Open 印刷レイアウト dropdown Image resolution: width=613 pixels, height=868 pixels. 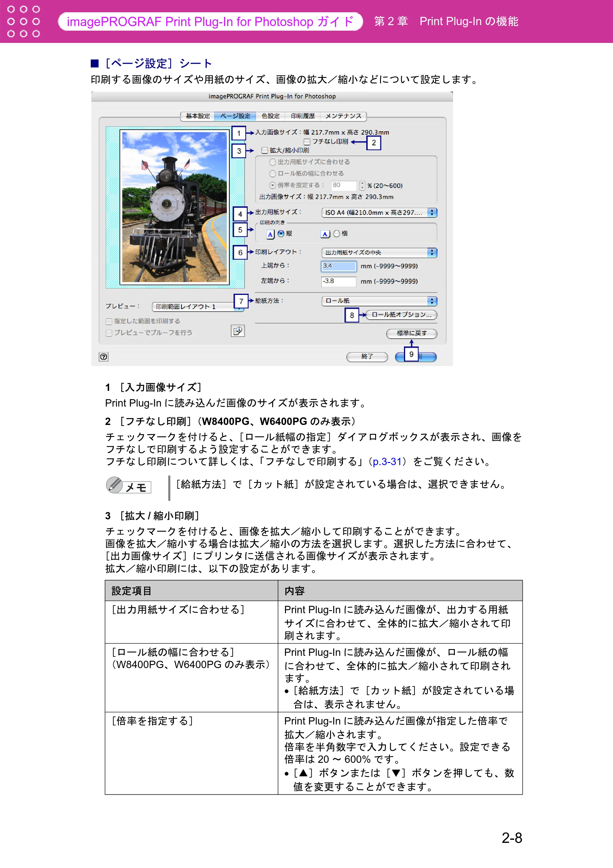click(x=379, y=253)
